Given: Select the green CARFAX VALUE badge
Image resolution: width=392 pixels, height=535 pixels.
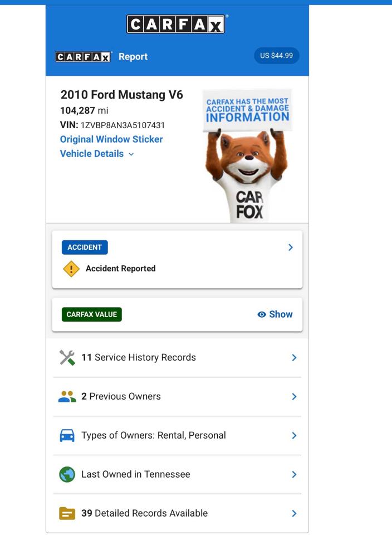Looking at the screenshot, I should 92,314.
